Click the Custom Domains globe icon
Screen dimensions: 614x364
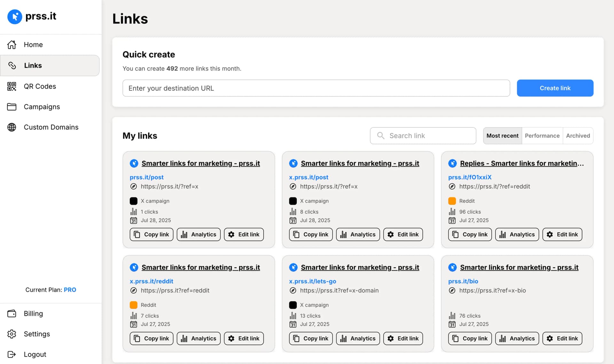[12, 127]
